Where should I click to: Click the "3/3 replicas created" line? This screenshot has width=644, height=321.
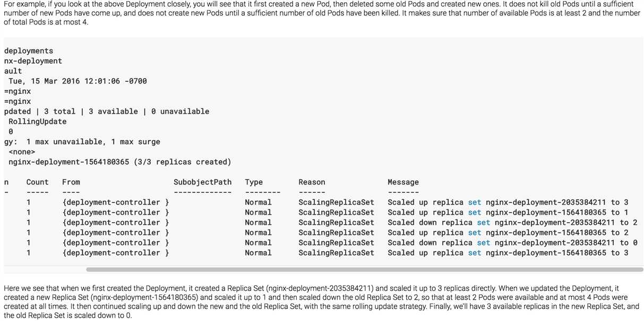[119, 162]
